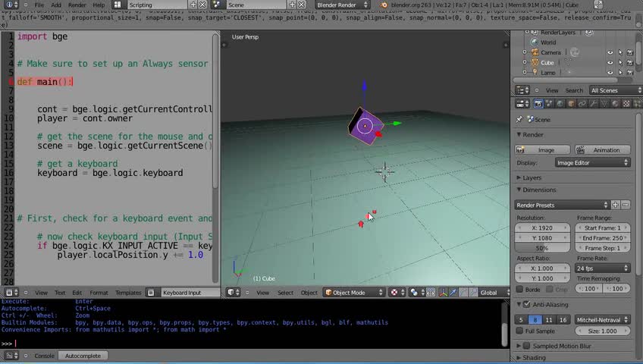Open the All Scenes outliner dropdown
Image resolution: width=643 pixels, height=364 pixels.
(616, 90)
